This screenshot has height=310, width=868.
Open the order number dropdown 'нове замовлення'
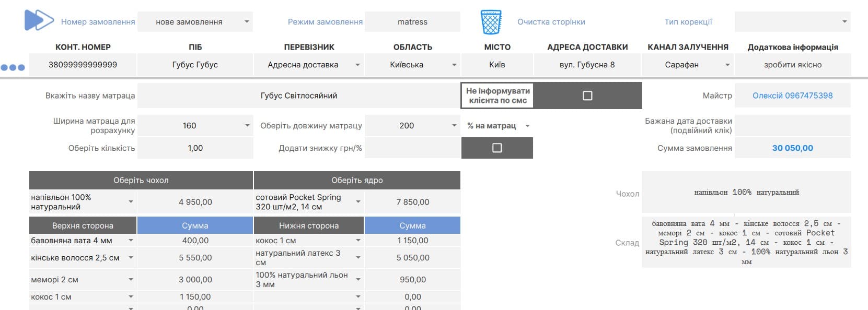[x=247, y=22]
